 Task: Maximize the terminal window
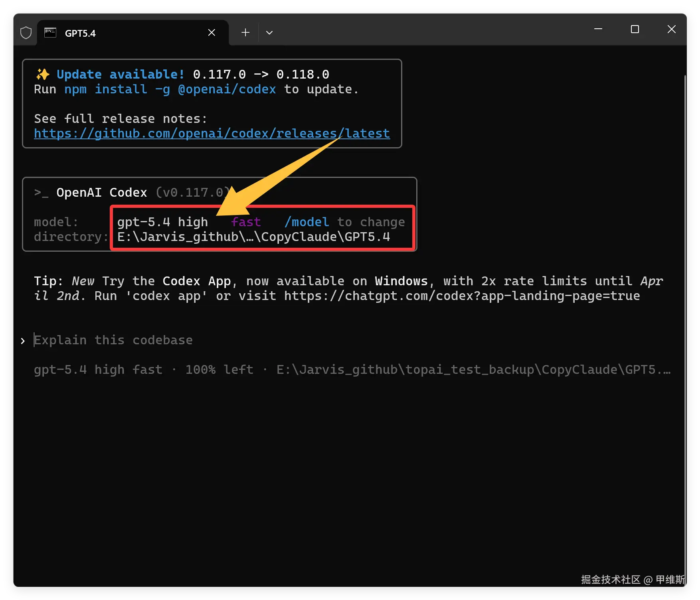coord(635,29)
